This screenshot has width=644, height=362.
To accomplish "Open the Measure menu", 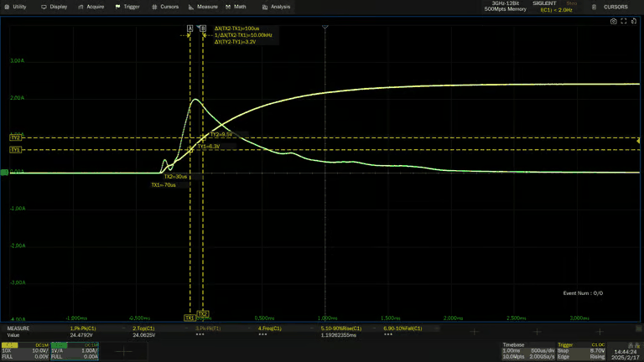I will pyautogui.click(x=203, y=7).
